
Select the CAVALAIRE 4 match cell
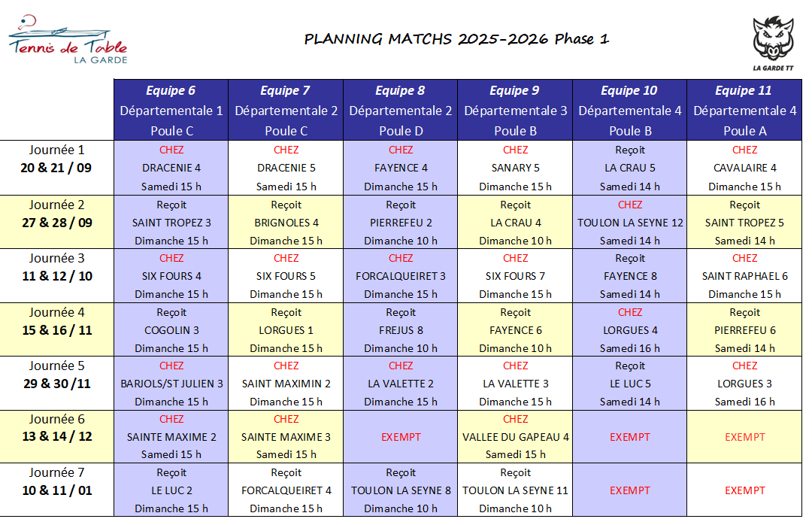744,168
